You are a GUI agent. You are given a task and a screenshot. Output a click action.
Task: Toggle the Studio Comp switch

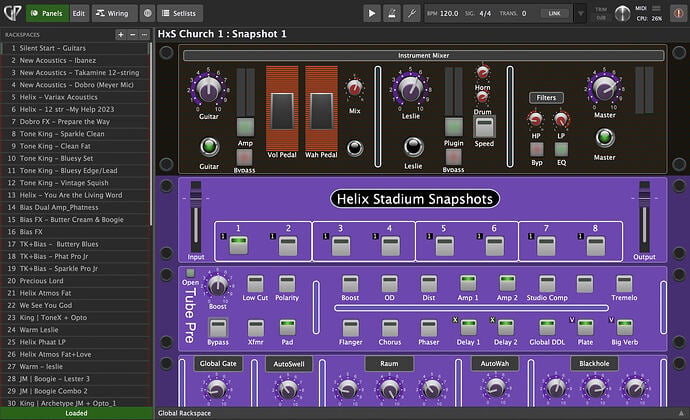point(547,284)
